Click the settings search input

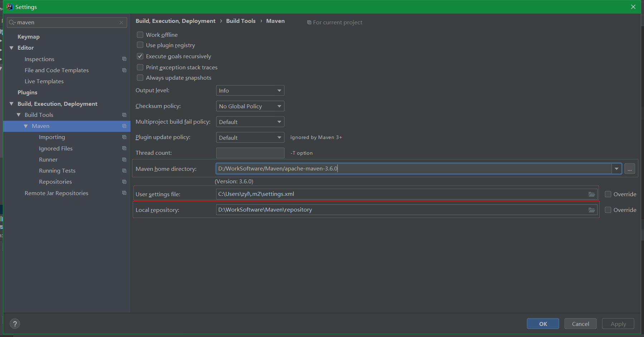(67, 23)
